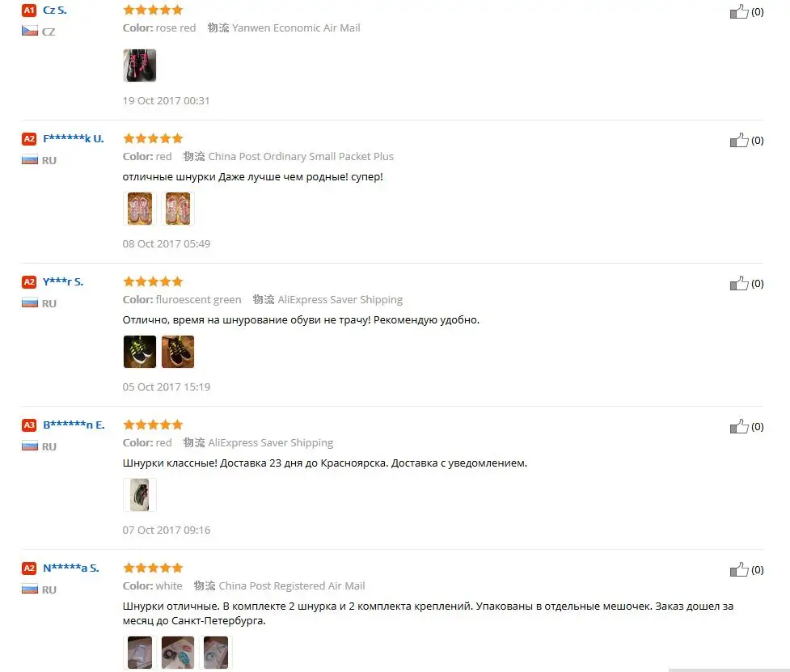Click thumbs-up for Y***r S. review

pos(739,283)
